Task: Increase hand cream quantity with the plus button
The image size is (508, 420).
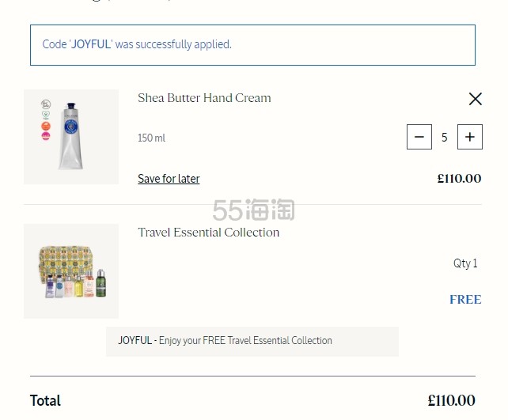Action: pos(470,137)
